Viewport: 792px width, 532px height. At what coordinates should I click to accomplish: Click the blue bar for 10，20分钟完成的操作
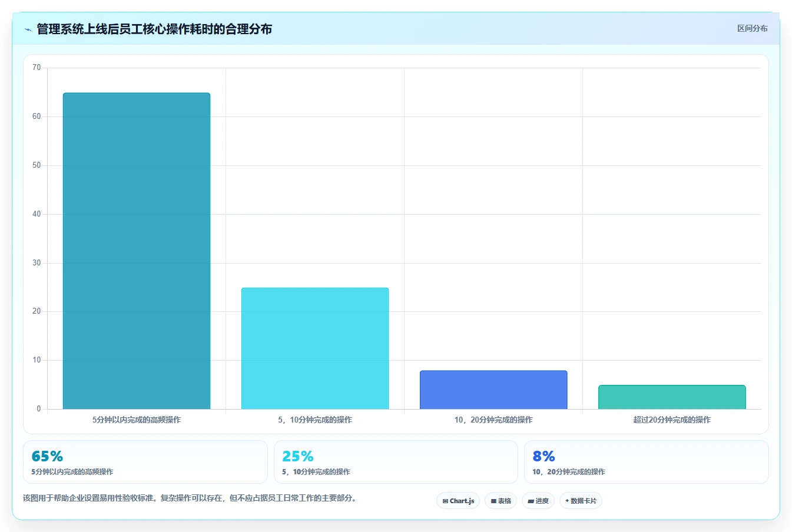click(x=493, y=390)
